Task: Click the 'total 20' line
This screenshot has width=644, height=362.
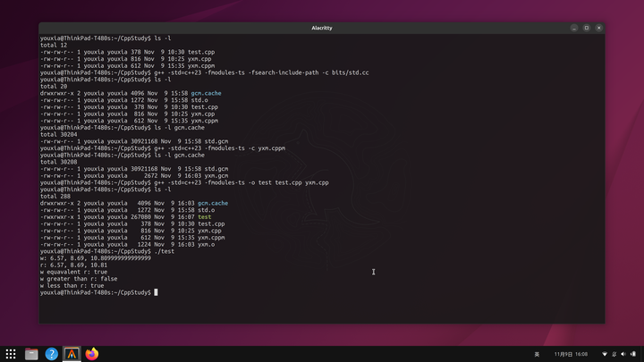Action: pos(54,86)
